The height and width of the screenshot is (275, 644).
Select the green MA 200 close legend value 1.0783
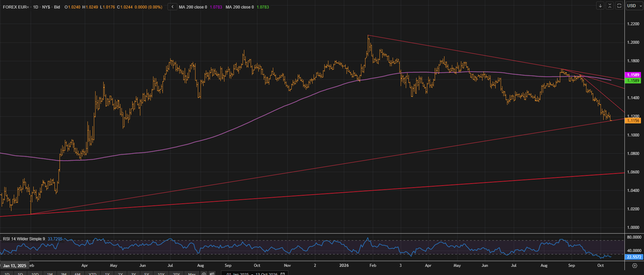point(263,8)
